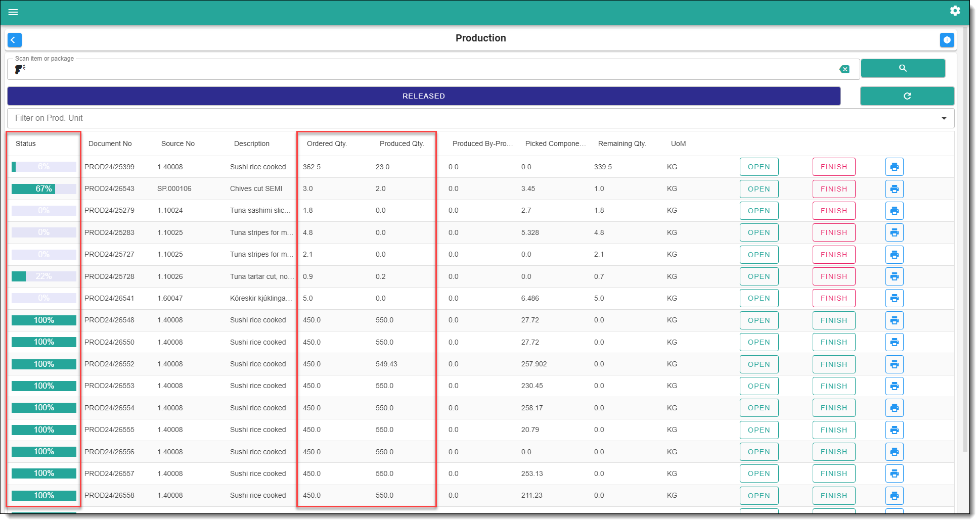Screen dimensions: 980x524
Task: Expand the Filter on Prod. Unit dropdown
Action: point(944,118)
